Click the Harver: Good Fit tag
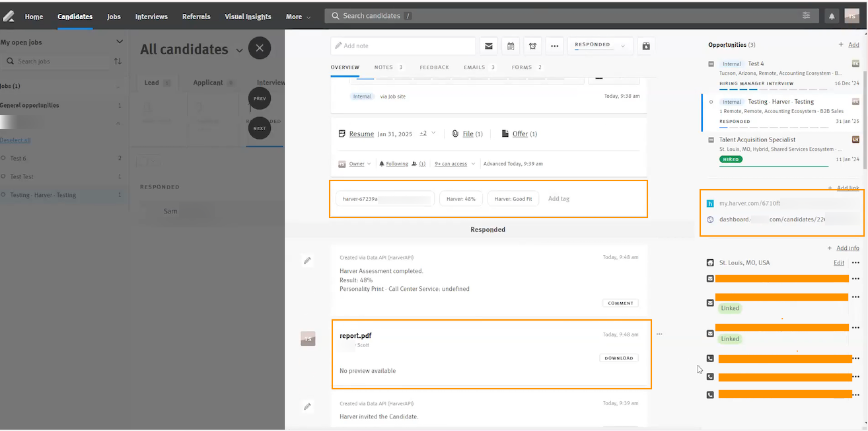868x431 pixels. [x=513, y=198]
